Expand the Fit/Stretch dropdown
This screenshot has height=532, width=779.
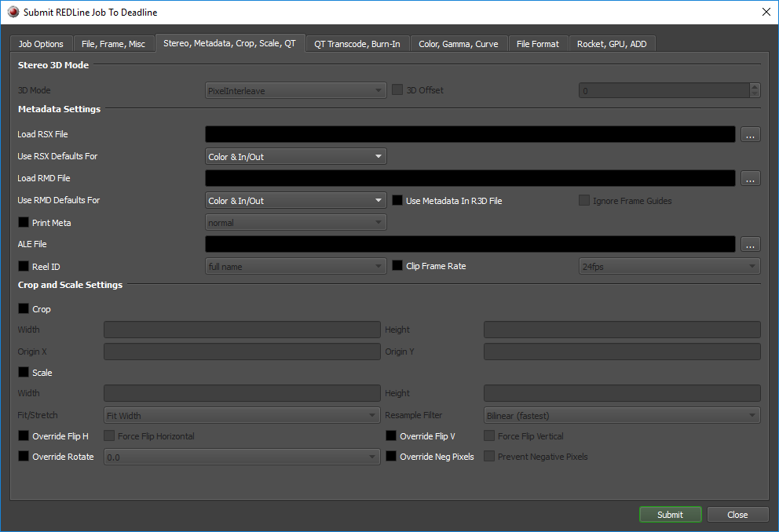click(x=241, y=415)
